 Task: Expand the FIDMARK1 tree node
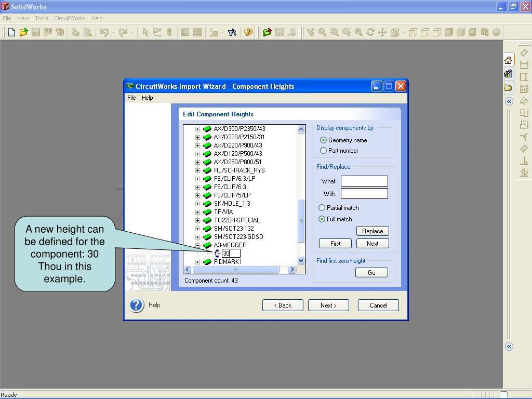[197, 262]
